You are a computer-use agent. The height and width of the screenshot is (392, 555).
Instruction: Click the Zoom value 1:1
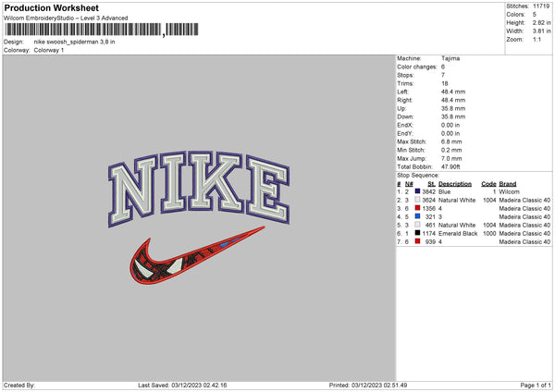[x=536, y=39]
